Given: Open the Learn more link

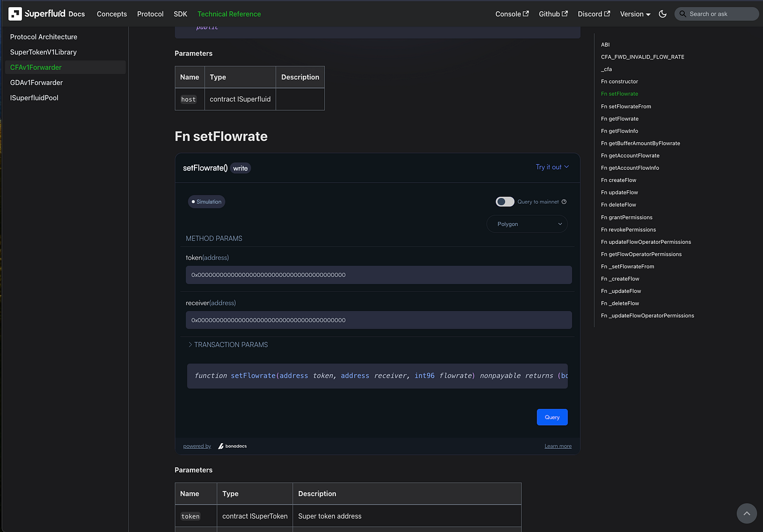Looking at the screenshot, I should click(557, 445).
